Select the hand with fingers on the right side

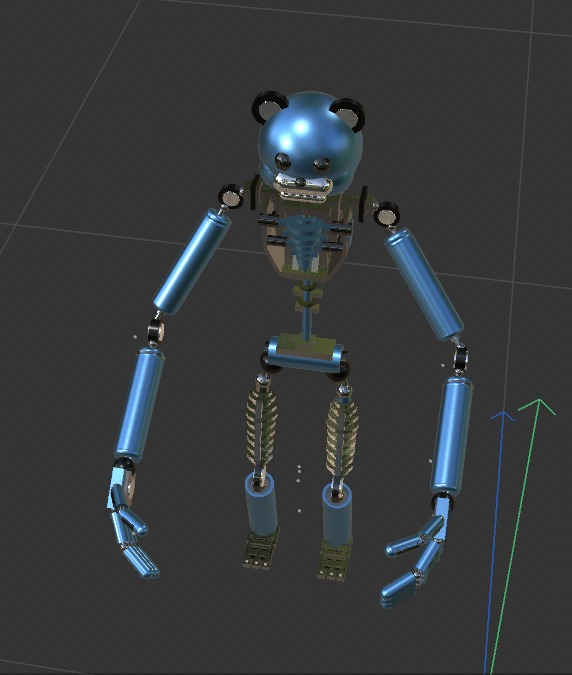coord(415,551)
